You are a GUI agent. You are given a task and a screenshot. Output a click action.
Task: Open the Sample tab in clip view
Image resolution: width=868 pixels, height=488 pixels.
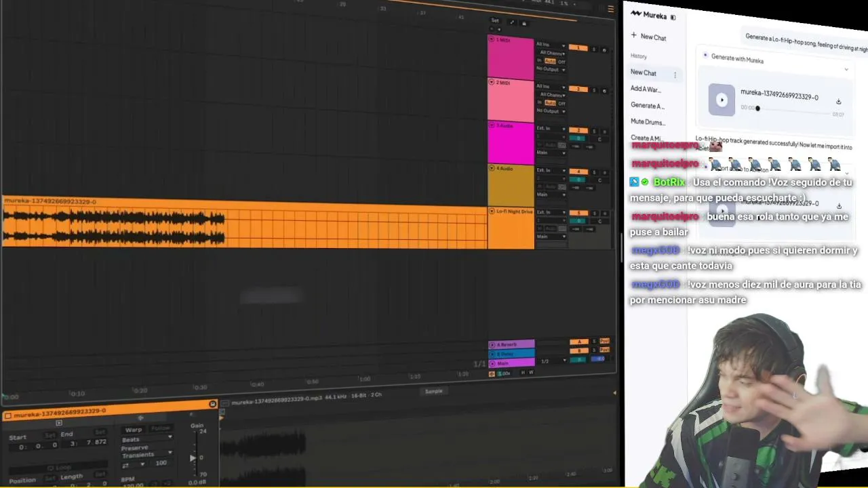433,391
